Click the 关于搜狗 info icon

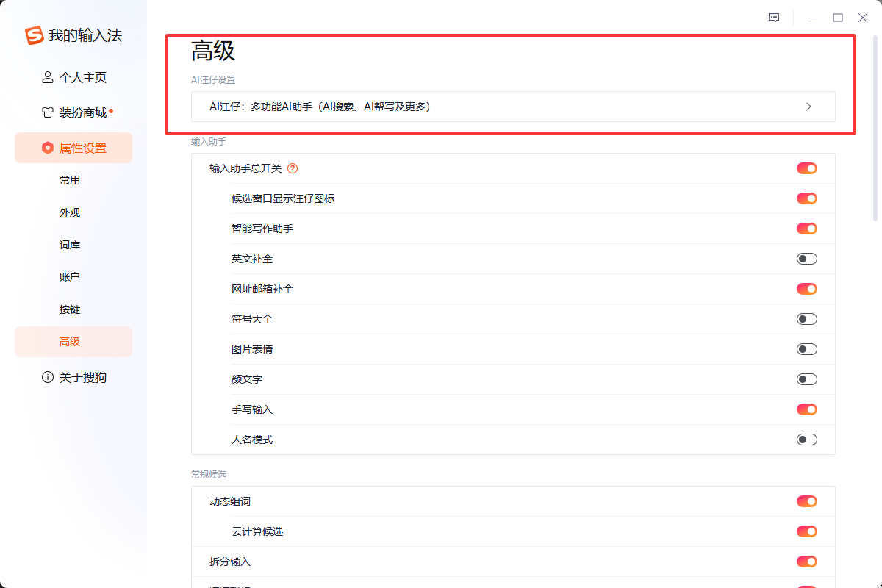pos(48,377)
